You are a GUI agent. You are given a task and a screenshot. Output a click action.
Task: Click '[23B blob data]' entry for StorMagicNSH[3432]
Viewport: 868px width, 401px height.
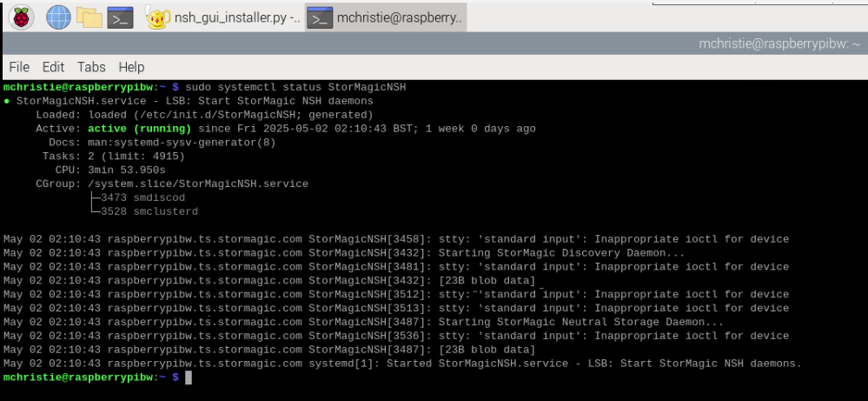[x=487, y=281]
